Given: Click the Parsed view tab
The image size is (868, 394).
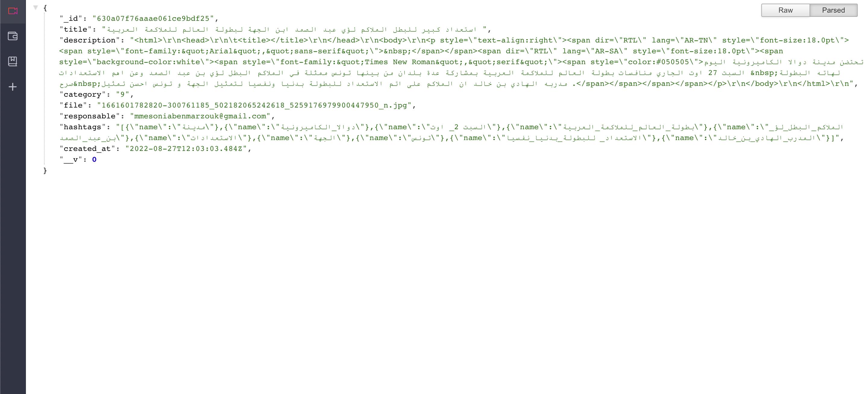Looking at the screenshot, I should coord(833,10).
